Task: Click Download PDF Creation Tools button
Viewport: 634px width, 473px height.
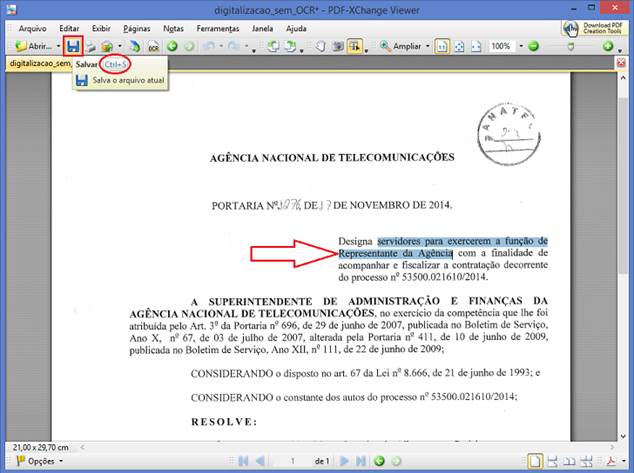Action: pos(593,28)
